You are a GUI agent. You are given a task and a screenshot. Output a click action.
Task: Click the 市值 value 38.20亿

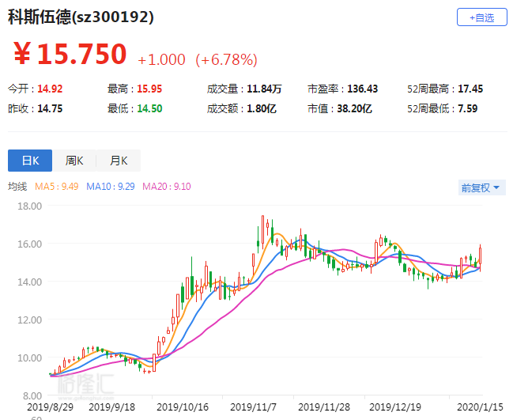coord(354,108)
